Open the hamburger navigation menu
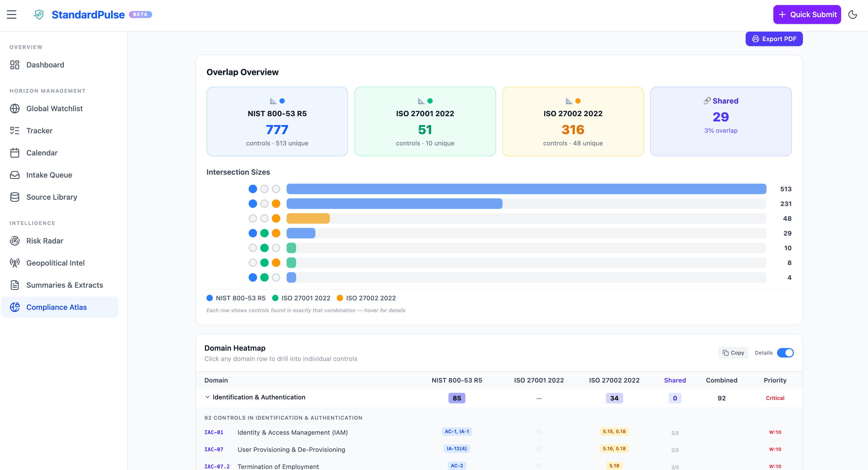This screenshot has width=868, height=470. (11, 14)
